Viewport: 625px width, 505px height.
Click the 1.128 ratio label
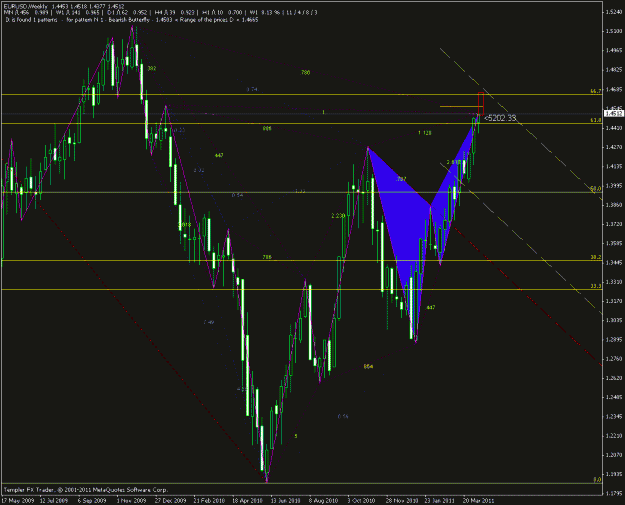pyautogui.click(x=425, y=133)
